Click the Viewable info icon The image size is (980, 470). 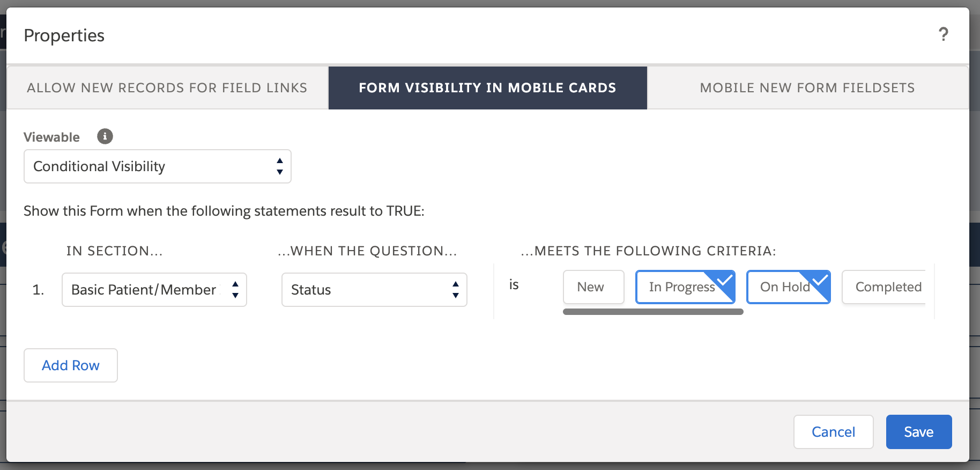tap(105, 136)
